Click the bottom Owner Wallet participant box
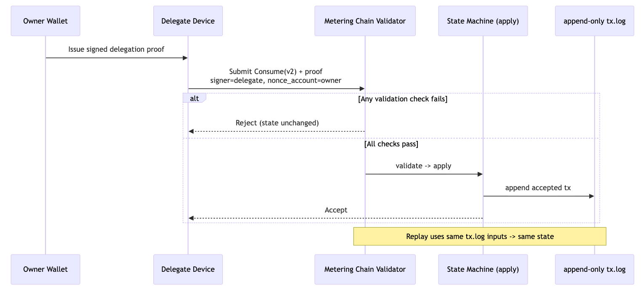This screenshot has height=292, width=644. coord(45,269)
